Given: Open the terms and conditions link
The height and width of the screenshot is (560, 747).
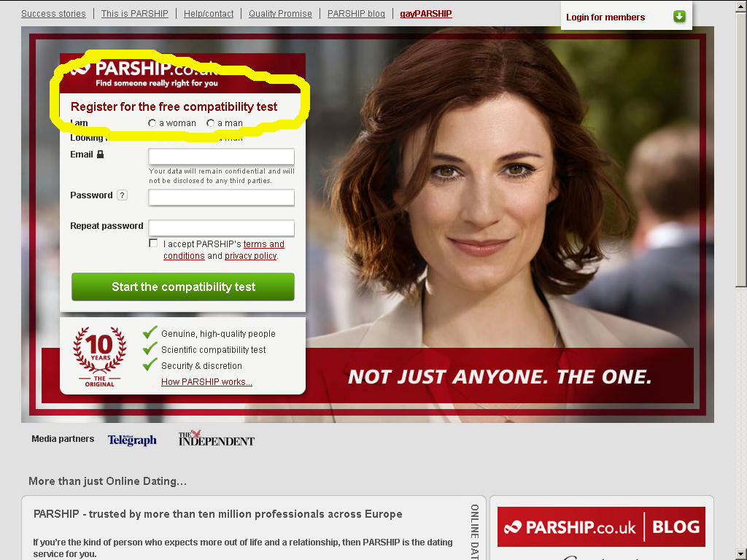Looking at the screenshot, I should click(224, 250).
